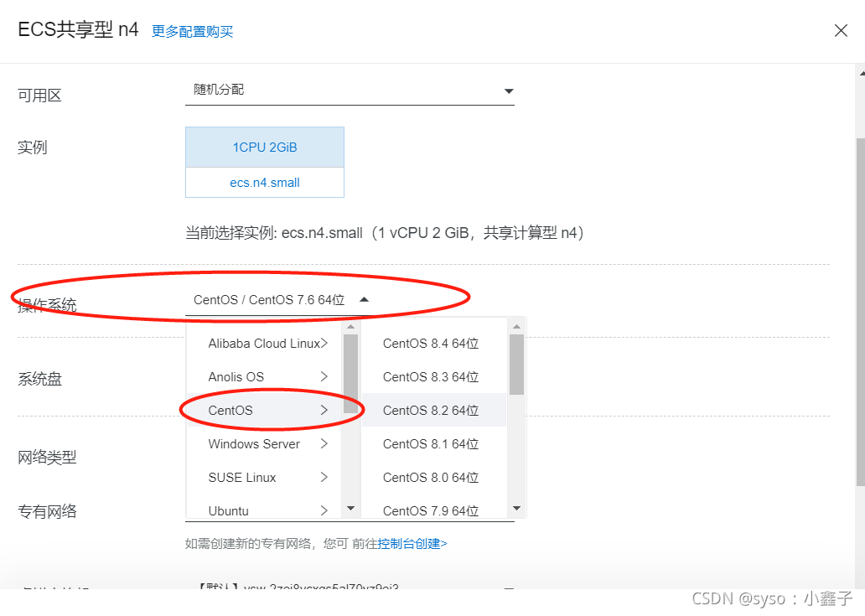This screenshot has width=865, height=616.
Task: Click the 系统盘 label
Action: [x=39, y=380]
